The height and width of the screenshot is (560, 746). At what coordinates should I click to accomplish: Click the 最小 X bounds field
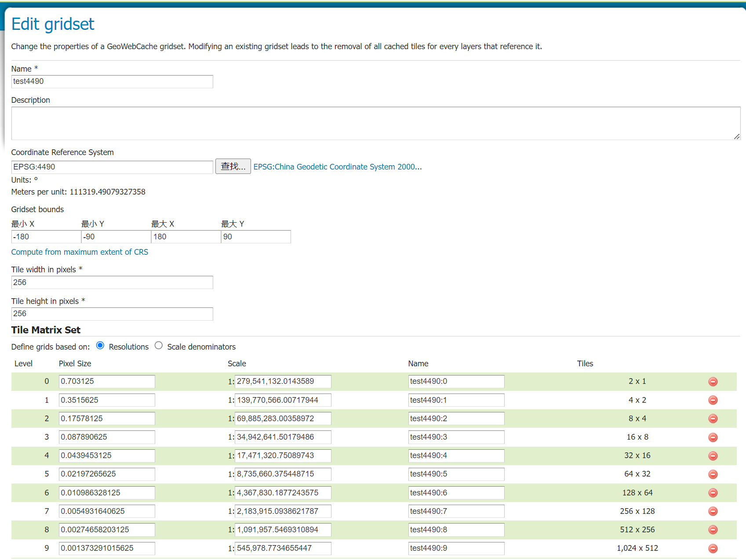coord(46,237)
